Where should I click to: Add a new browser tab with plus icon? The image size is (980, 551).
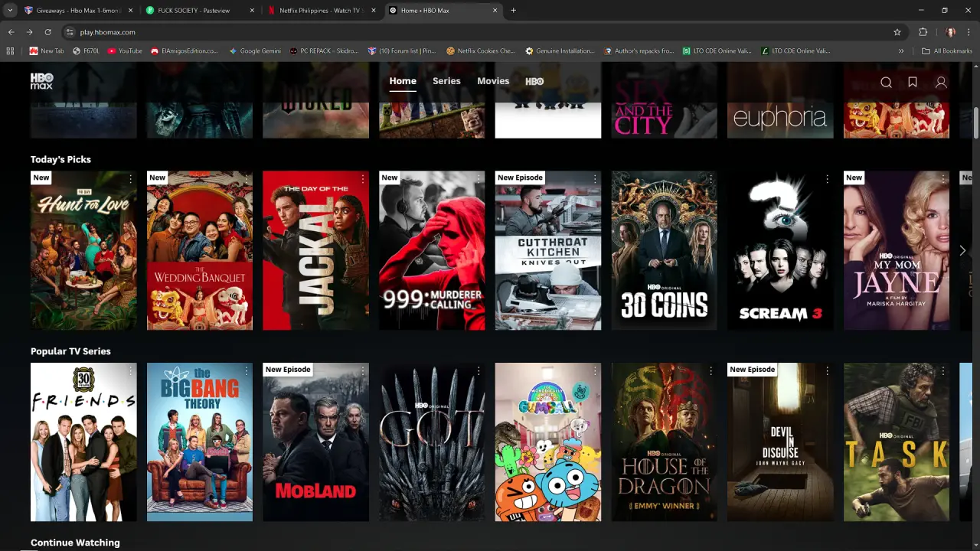[513, 10]
